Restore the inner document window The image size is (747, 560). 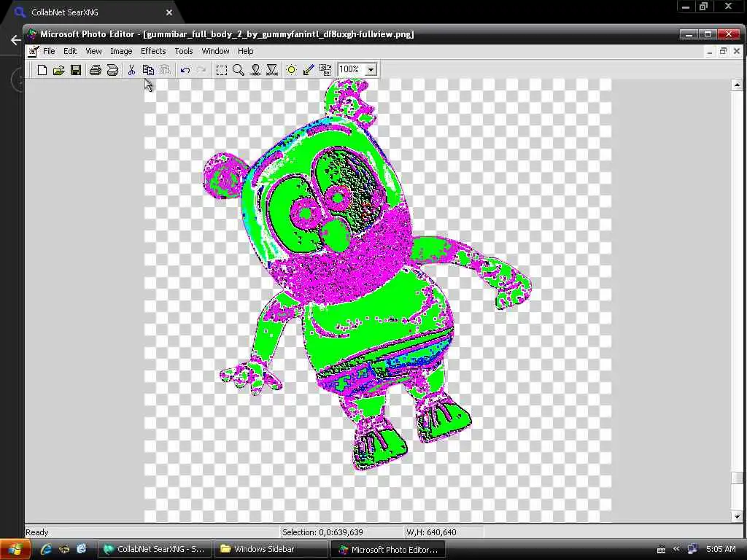(723, 51)
